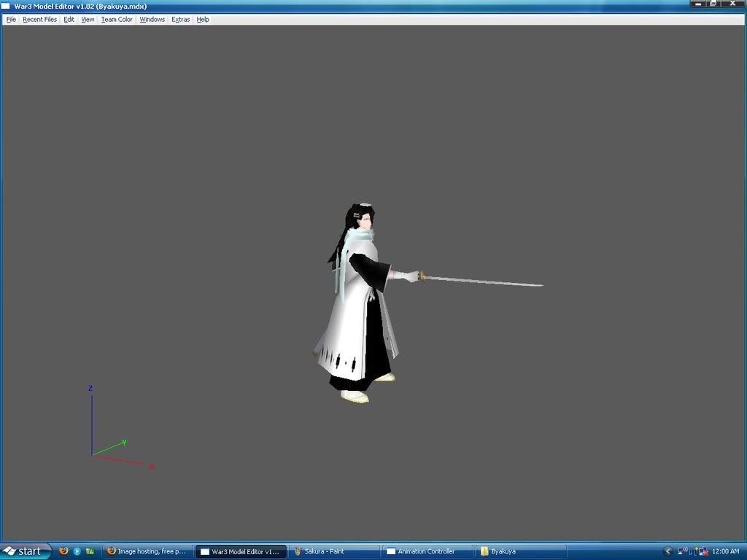Open the Help menu
This screenshot has height=560, width=747.
coord(203,20)
